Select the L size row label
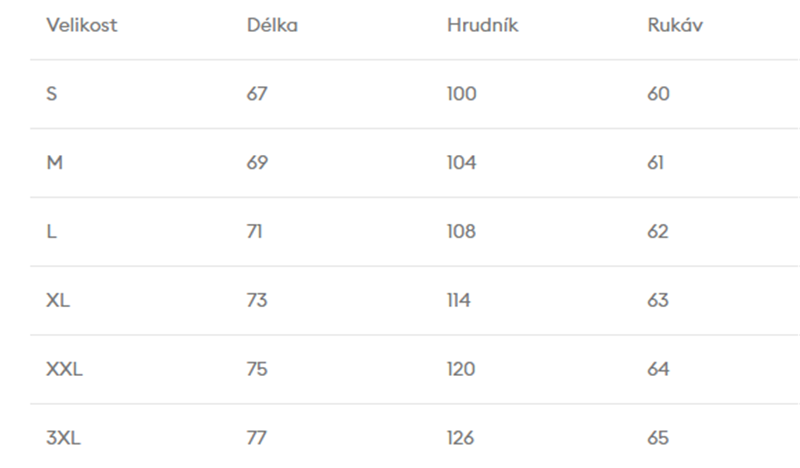This screenshot has width=800, height=468. tap(51, 232)
